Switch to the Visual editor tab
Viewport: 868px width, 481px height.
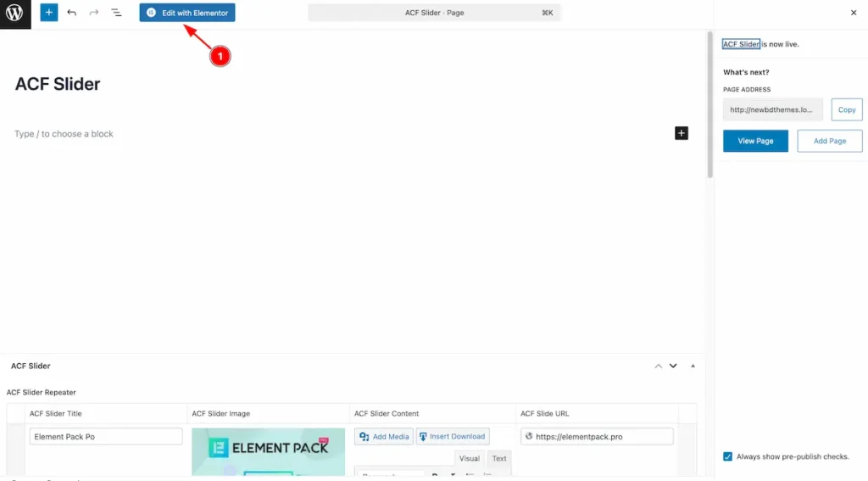click(469, 458)
